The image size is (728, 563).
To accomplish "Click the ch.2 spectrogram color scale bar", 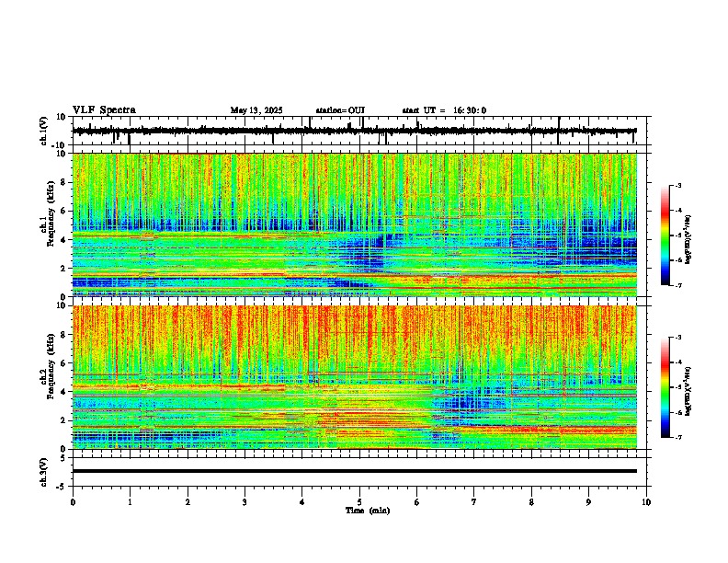I will point(665,387).
